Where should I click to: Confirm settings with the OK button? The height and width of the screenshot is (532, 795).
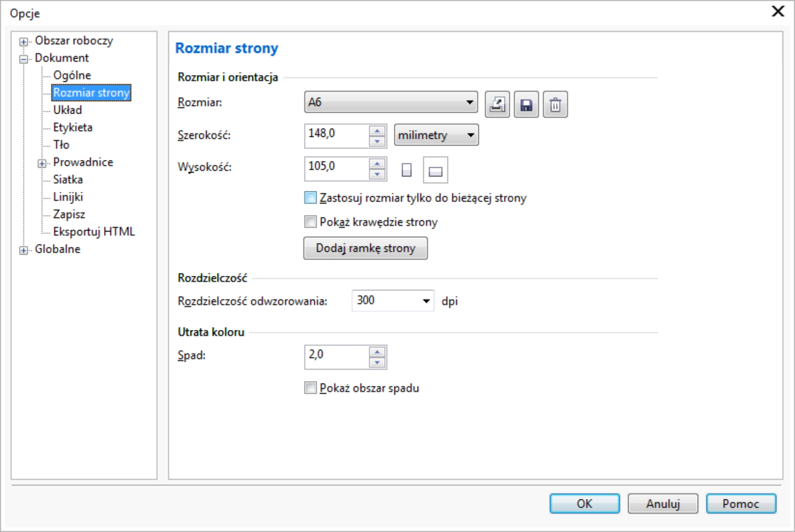pyautogui.click(x=584, y=504)
